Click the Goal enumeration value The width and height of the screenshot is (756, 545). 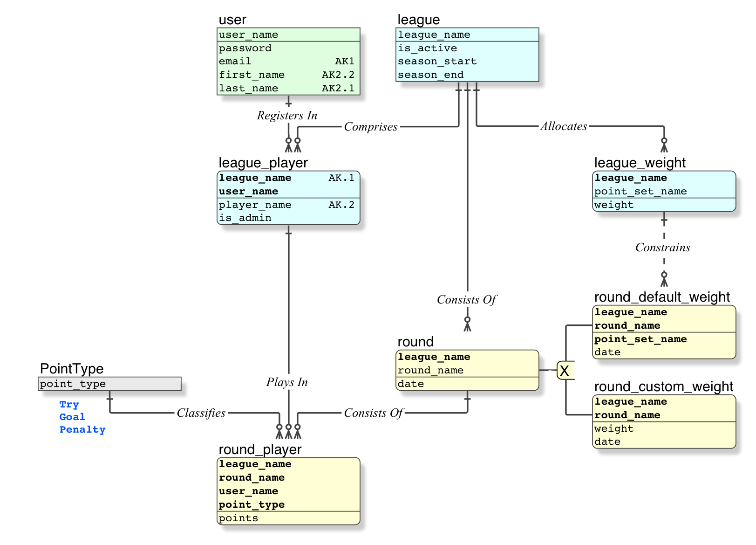tap(72, 417)
